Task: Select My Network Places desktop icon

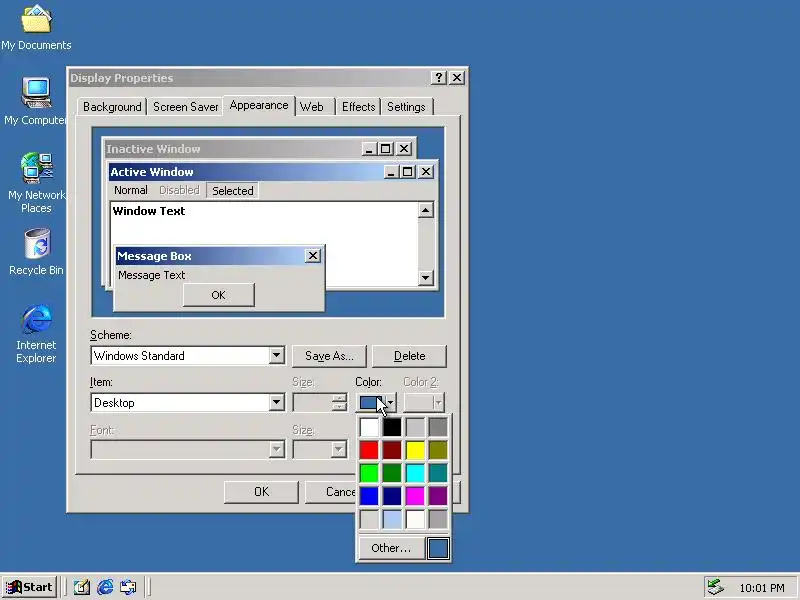Action: point(36,183)
